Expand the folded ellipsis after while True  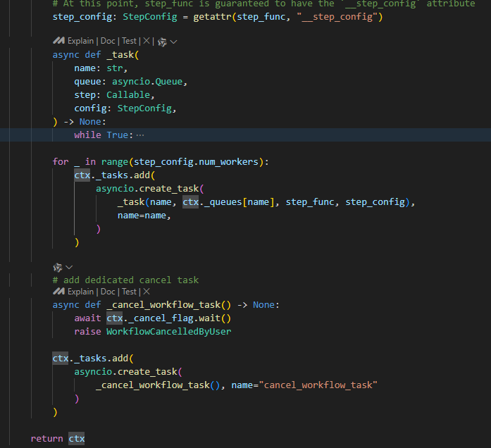point(140,135)
